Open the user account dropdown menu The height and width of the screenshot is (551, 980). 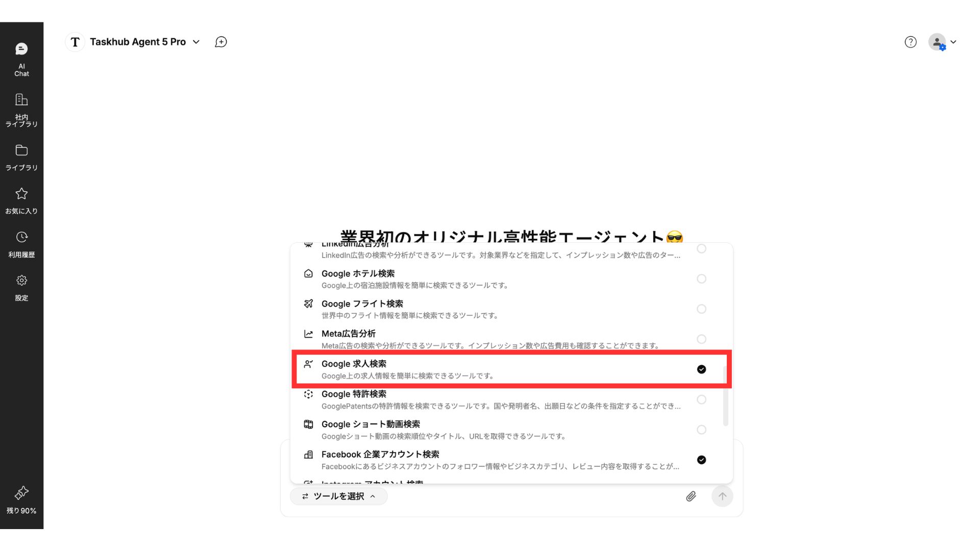943,42
